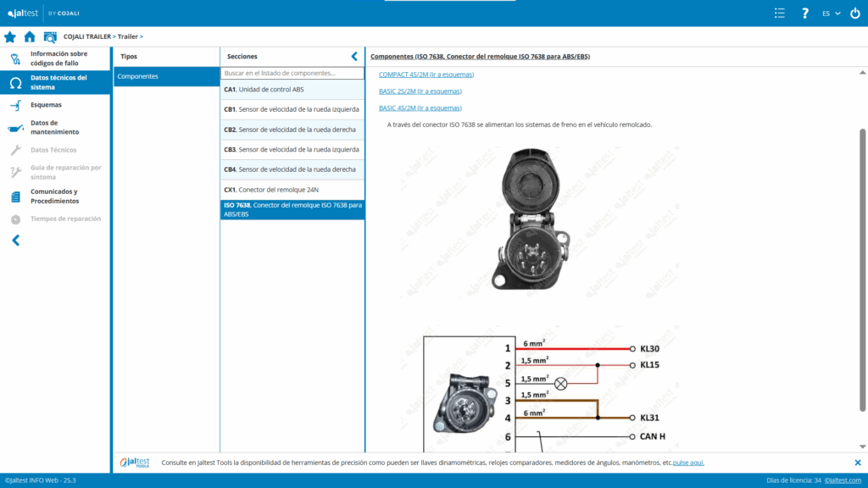Screen dimensions: 868x488
Task: Click the favorites star icon
Action: (x=10, y=36)
